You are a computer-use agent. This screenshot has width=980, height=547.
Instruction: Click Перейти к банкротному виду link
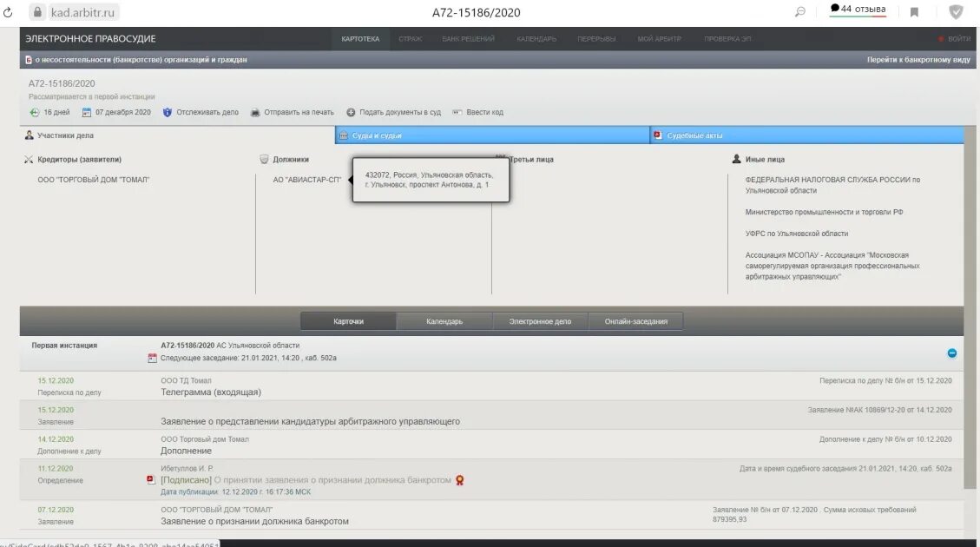(x=918, y=60)
